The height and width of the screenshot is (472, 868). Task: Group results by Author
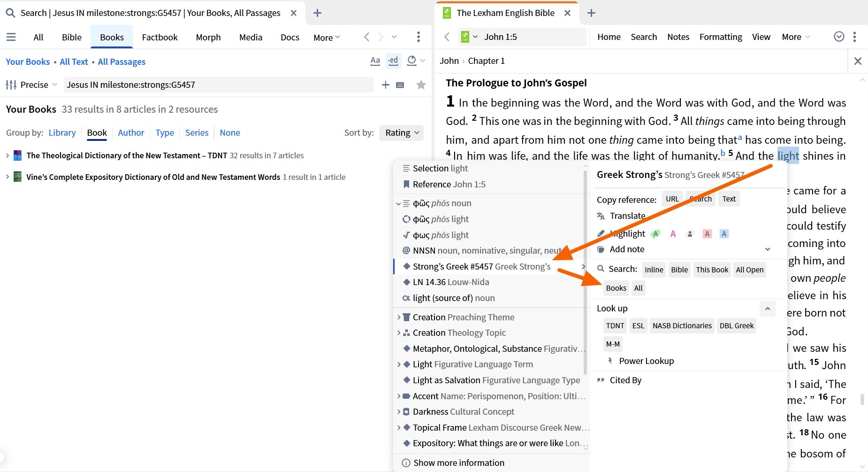tap(131, 132)
